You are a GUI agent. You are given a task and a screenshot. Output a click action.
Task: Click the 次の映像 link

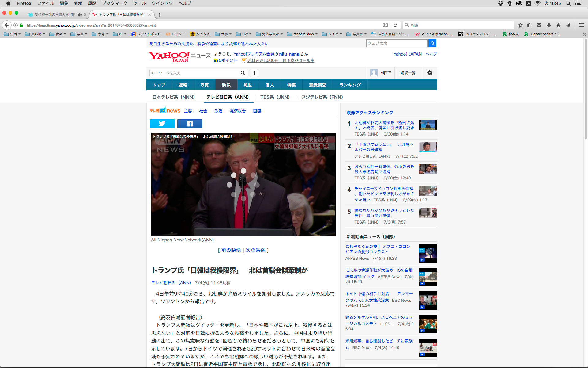(x=256, y=250)
